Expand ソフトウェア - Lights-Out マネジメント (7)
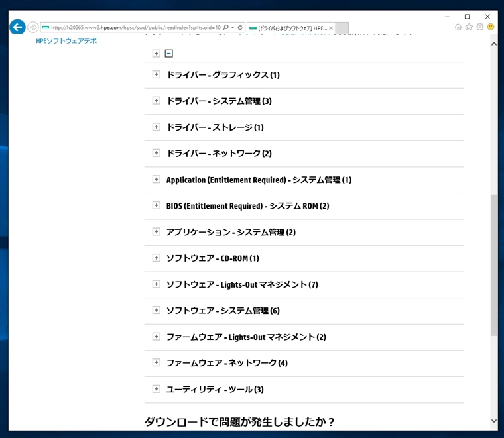Viewport: 504px width, 438px height. click(157, 284)
